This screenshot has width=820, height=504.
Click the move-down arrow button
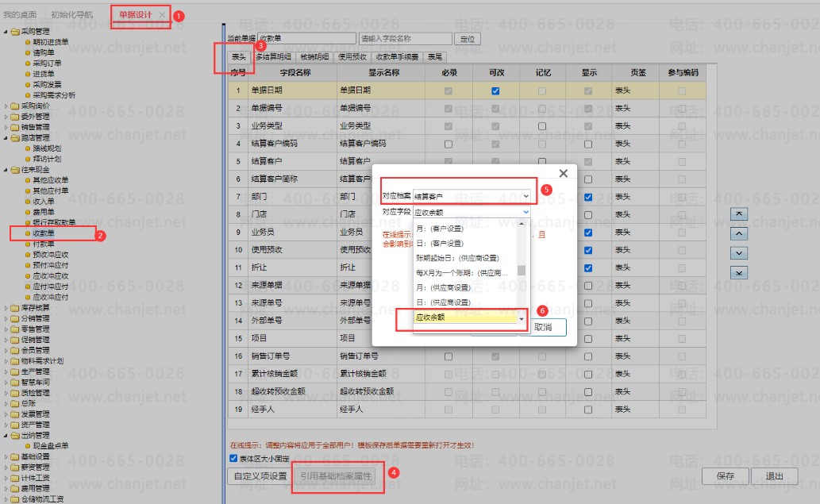click(x=739, y=253)
